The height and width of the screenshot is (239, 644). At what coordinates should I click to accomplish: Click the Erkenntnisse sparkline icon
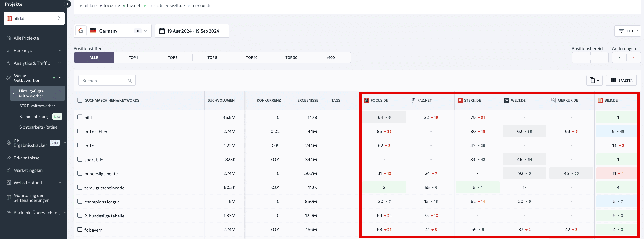coord(9,158)
